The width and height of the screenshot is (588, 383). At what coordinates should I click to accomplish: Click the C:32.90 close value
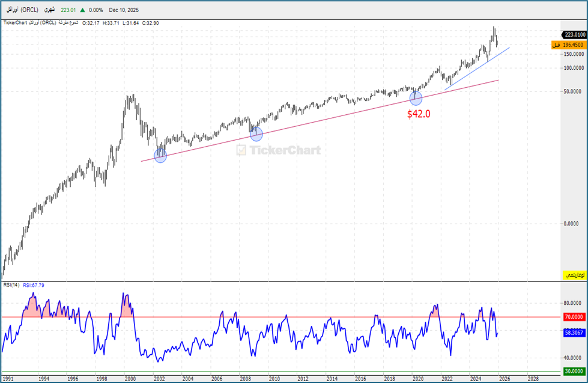(x=150, y=23)
